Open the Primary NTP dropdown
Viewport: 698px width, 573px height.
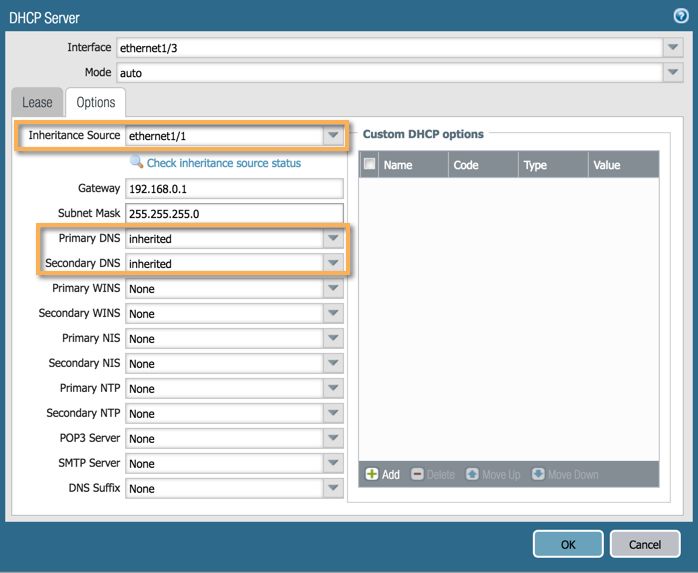pyautogui.click(x=332, y=388)
